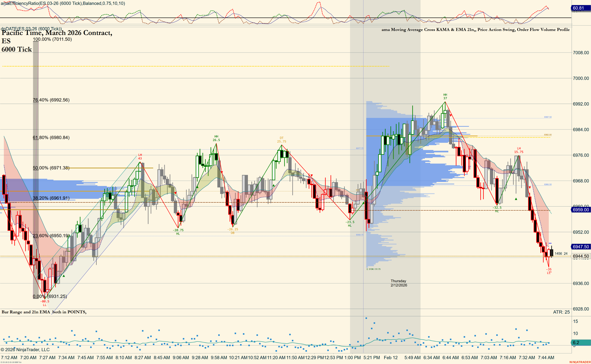Screen dimensions: 591x364
Task: Click the '-20.75 HL' swing label
Action: (x=178, y=232)
